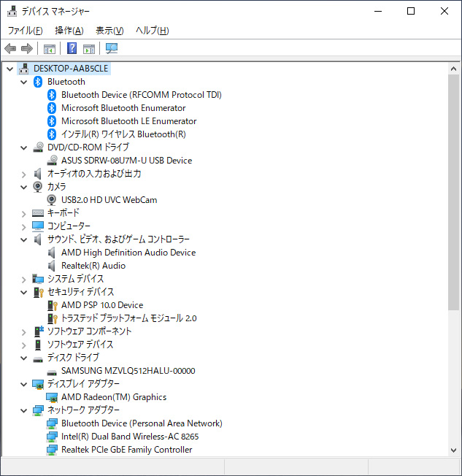Click the セキュリティ デバイス key icon
This screenshot has width=462, height=476.
click(38, 292)
